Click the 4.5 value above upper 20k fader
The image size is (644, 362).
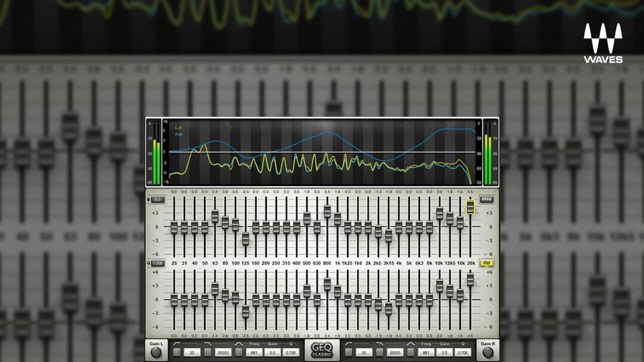click(470, 192)
